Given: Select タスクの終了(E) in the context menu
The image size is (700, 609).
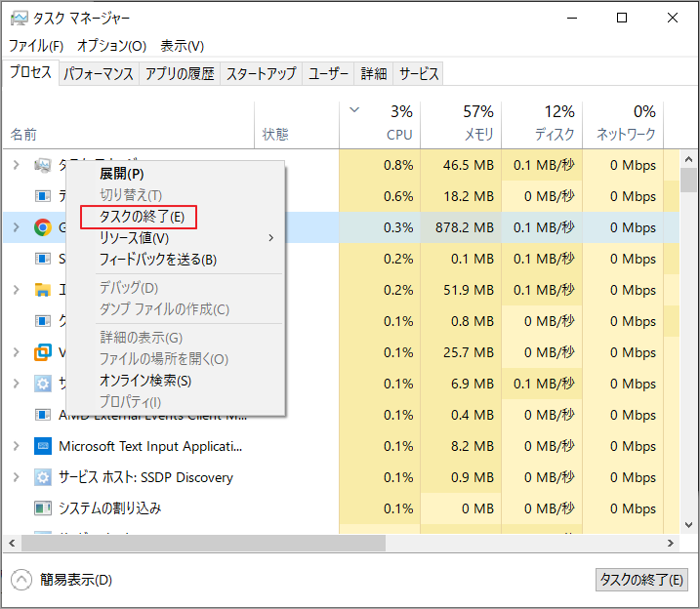Looking at the screenshot, I should pyautogui.click(x=139, y=217).
